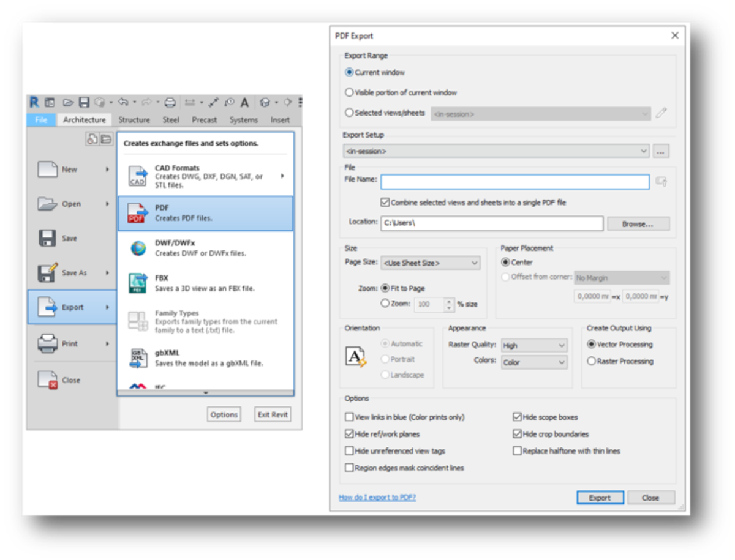Click the Open folder icon in the quick access toolbar

[68, 103]
